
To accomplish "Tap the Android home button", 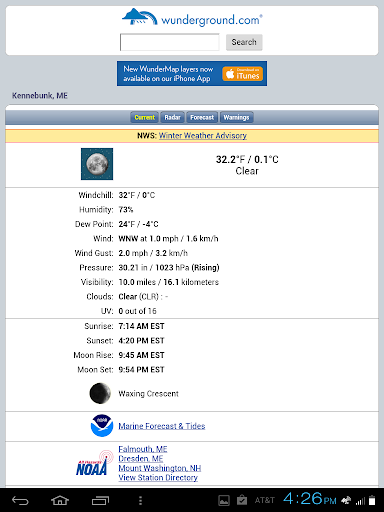I will pos(60,500).
